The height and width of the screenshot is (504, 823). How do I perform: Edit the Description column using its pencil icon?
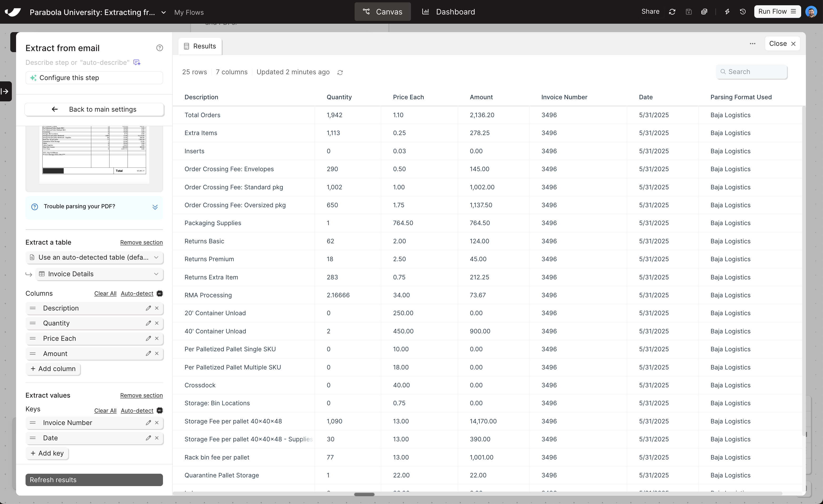point(148,308)
